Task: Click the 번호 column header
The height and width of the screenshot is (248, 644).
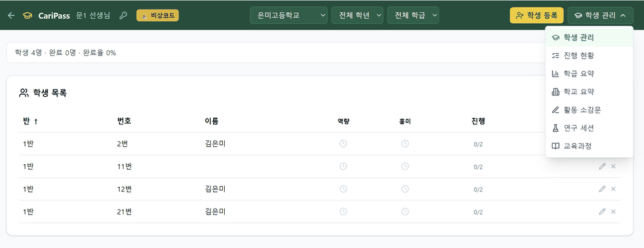Action: pyautogui.click(x=124, y=121)
